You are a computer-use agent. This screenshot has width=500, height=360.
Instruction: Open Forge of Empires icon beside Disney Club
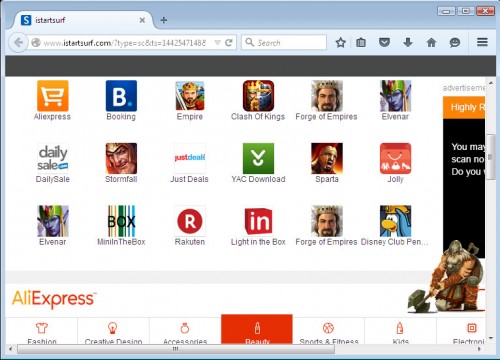(x=327, y=221)
